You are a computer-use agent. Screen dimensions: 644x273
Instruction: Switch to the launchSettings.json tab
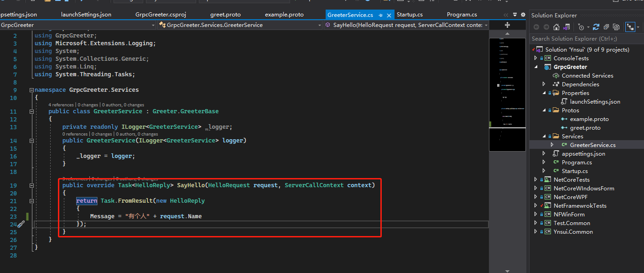[86, 15]
